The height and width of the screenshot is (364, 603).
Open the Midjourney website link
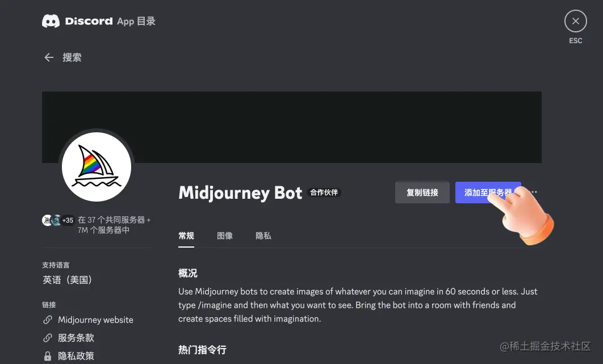(x=95, y=320)
